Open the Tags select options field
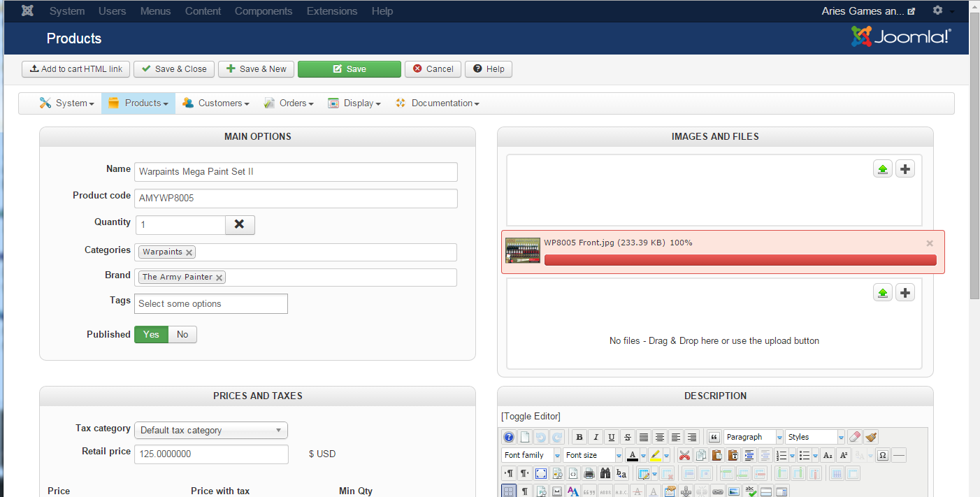The image size is (980, 497). coord(211,303)
